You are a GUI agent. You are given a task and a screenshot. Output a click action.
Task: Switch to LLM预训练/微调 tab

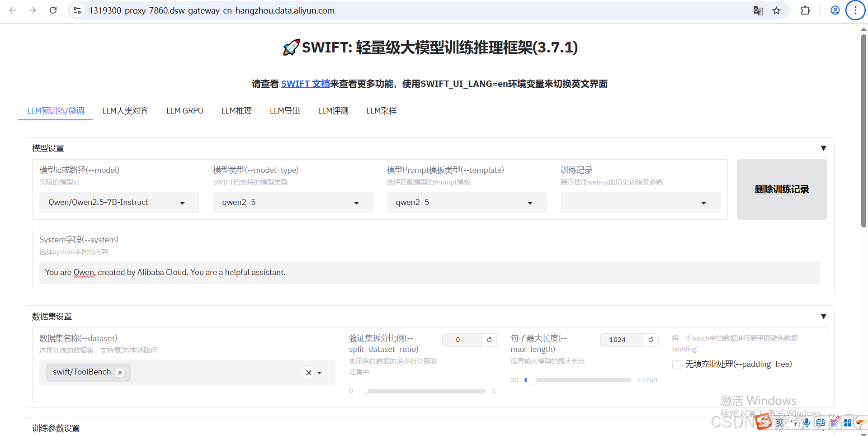point(56,111)
